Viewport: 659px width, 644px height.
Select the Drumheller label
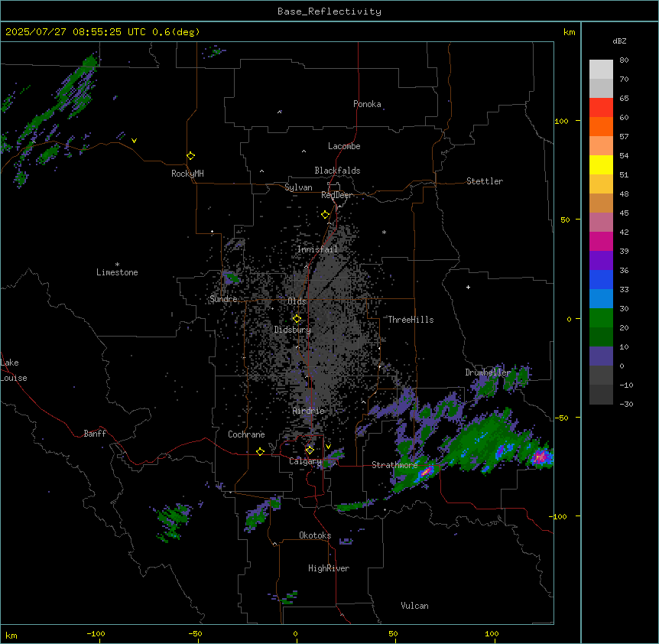(488, 372)
